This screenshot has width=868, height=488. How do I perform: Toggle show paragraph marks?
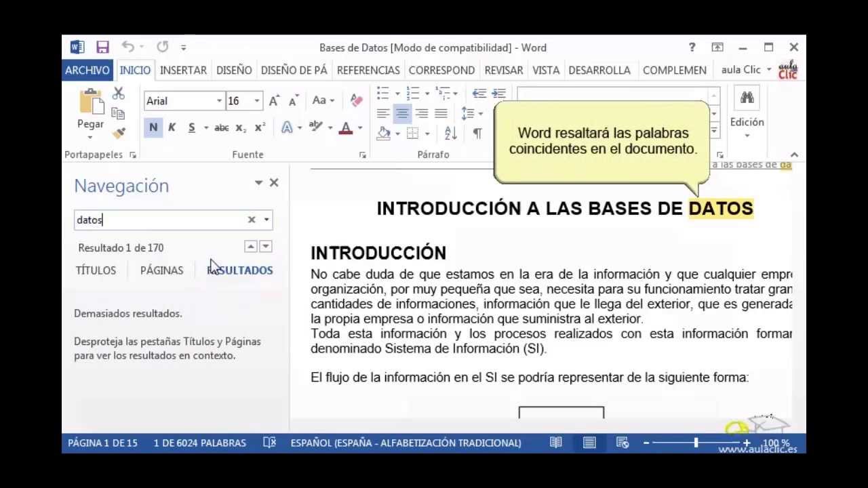477,133
